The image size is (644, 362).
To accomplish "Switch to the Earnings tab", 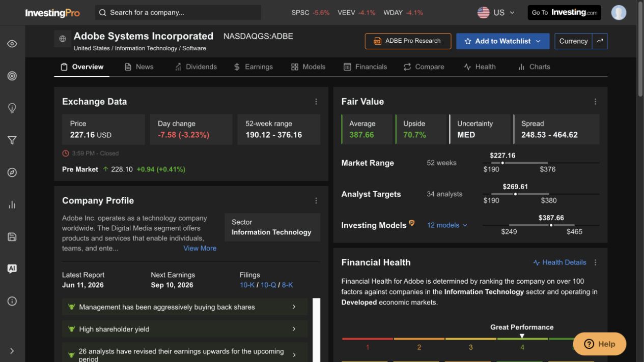I will [254, 67].
